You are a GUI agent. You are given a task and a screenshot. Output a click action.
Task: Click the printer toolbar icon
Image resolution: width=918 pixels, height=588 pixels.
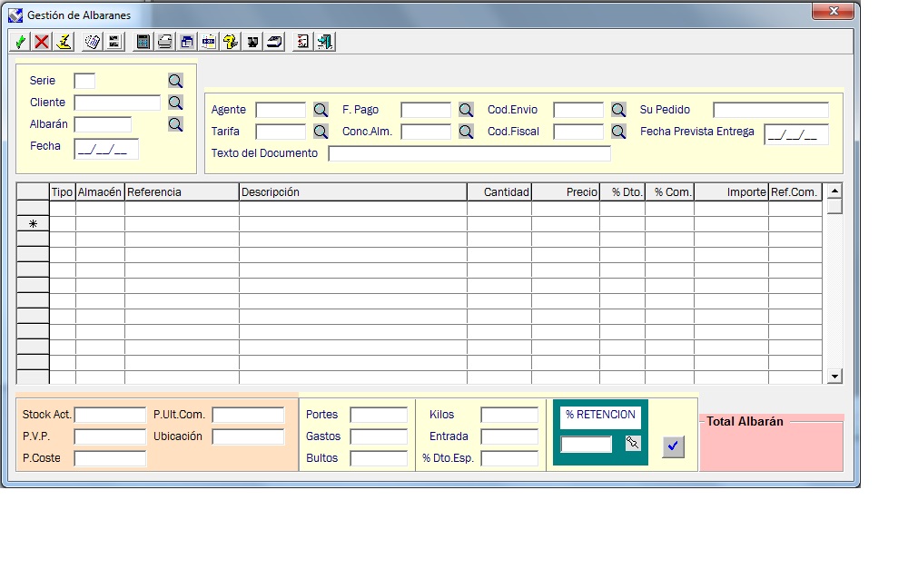[165, 42]
